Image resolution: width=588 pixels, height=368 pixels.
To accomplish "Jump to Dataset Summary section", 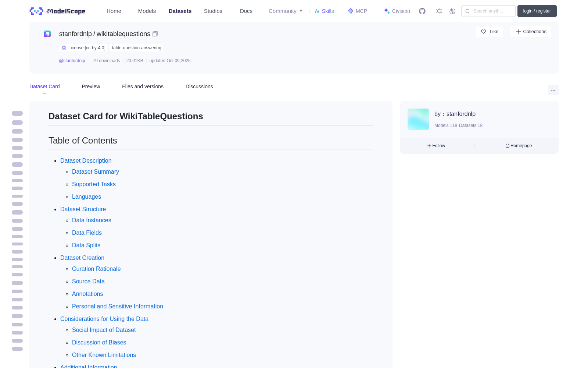I will pyautogui.click(x=96, y=171).
